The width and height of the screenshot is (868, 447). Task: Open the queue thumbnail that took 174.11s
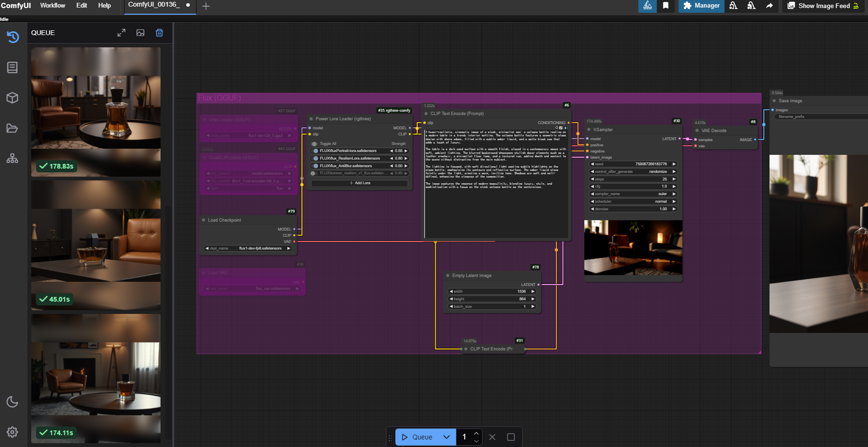tap(96, 378)
